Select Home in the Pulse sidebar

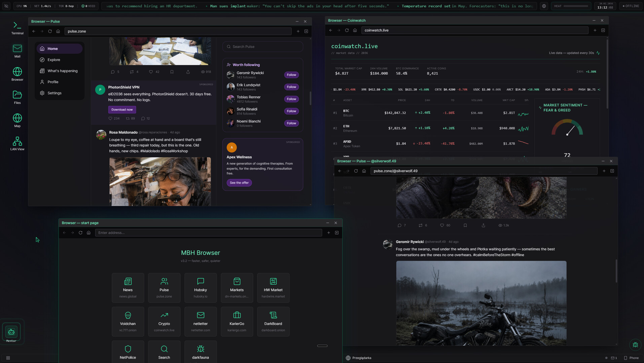pos(59,49)
